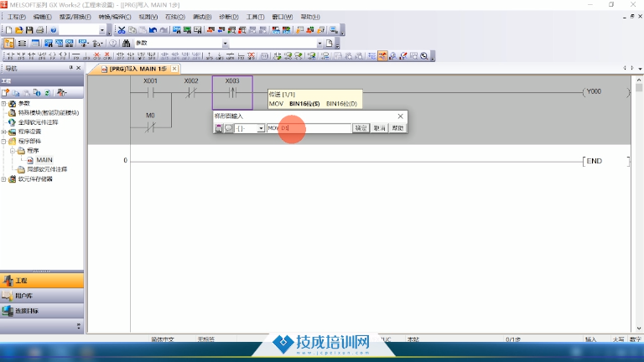Select 全局软元件注释 in tree
This screenshot has width=644, height=362.
[x=38, y=122]
